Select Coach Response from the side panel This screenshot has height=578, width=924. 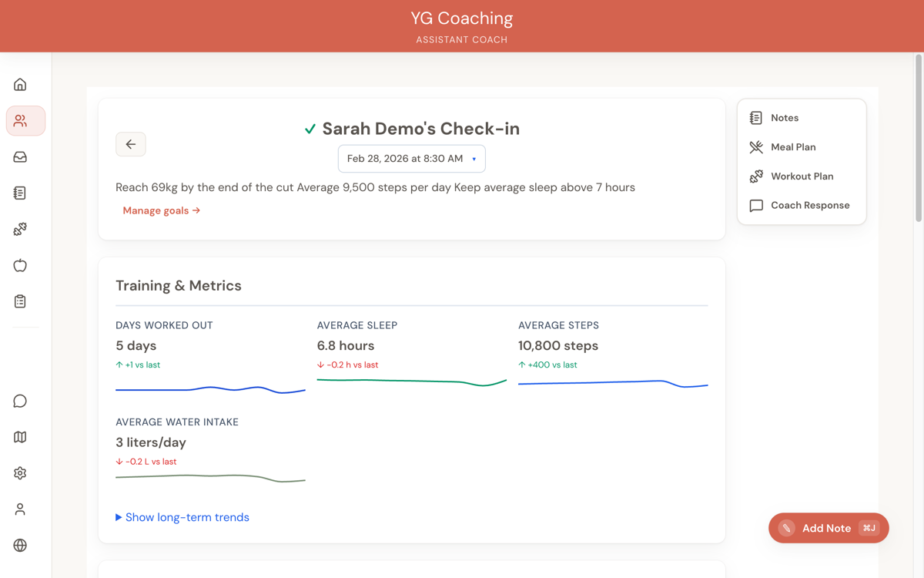(810, 205)
